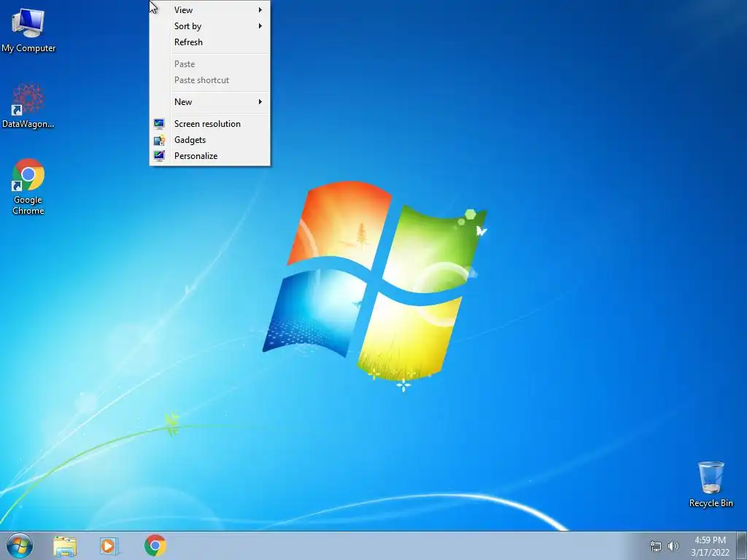Viewport: 747px width, 560px height.
Task: Expand the Sort by submenu
Action: point(210,26)
